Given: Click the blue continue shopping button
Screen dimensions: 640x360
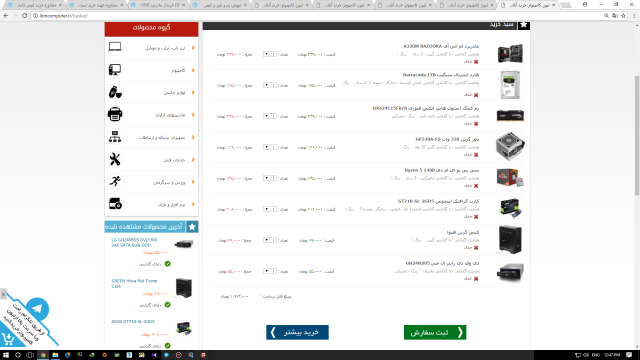Looking at the screenshot, I should (x=297, y=332).
